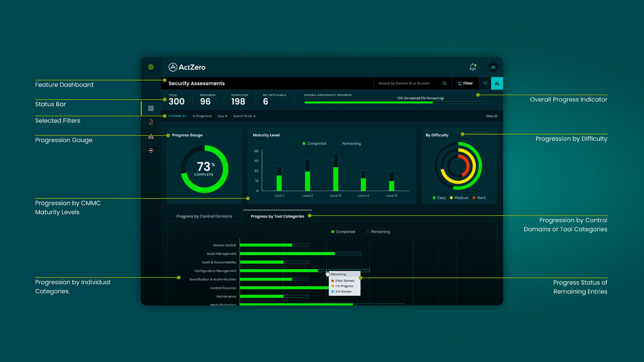Switch to list view icon
This screenshot has width=644, height=362.
coord(485,83)
